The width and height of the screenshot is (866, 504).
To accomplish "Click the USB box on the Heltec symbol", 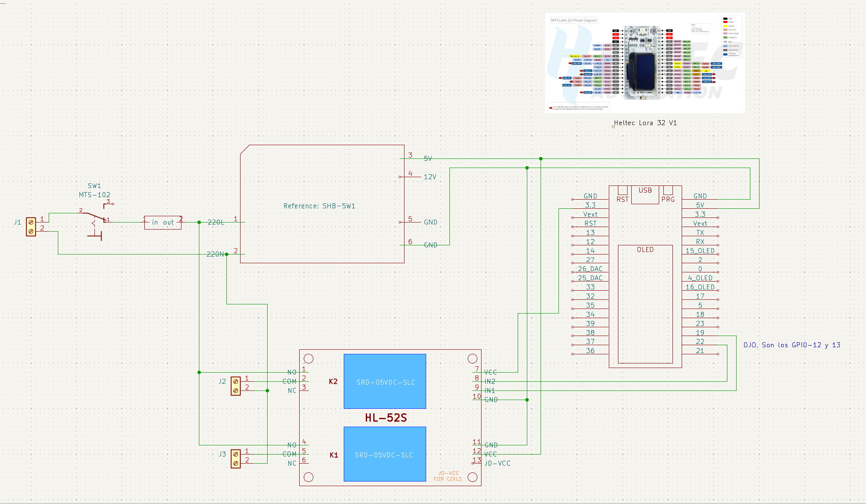I will (x=645, y=195).
